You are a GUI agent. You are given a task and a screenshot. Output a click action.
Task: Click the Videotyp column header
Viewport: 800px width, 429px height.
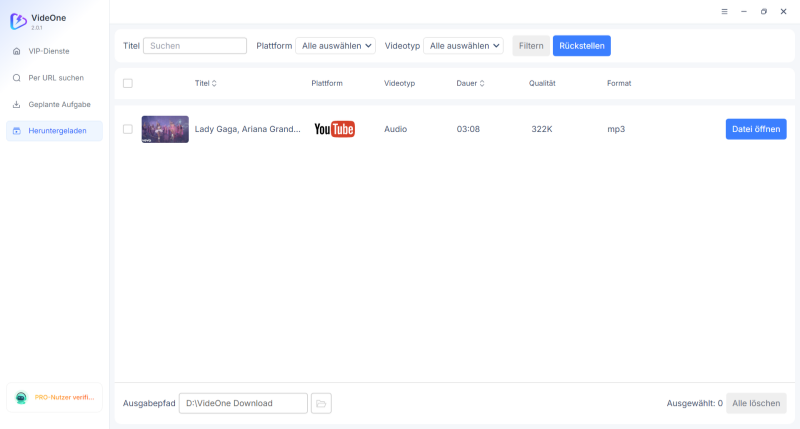(x=399, y=83)
